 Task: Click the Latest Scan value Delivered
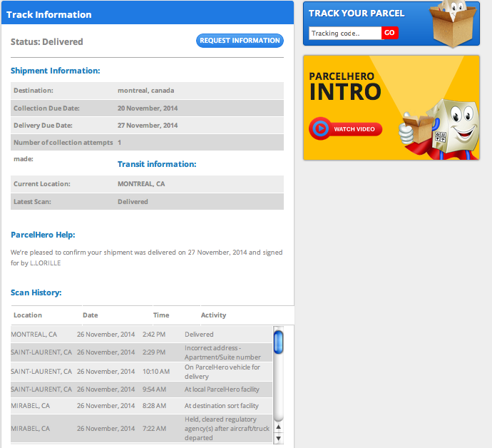133,202
